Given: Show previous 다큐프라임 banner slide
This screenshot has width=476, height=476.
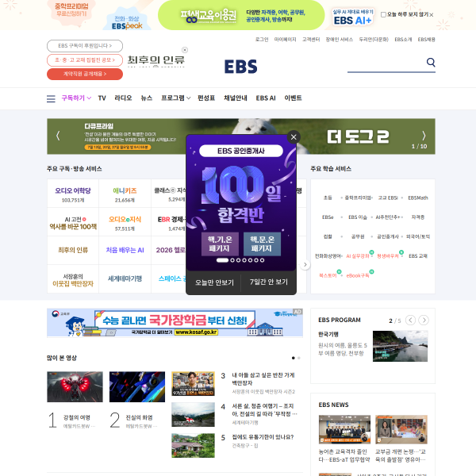Looking at the screenshot, I should [58, 136].
